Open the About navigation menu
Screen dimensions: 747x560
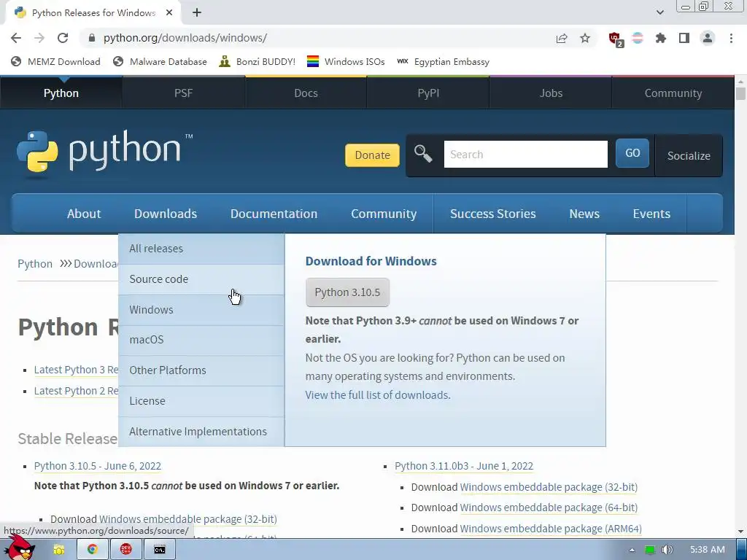[x=84, y=214]
